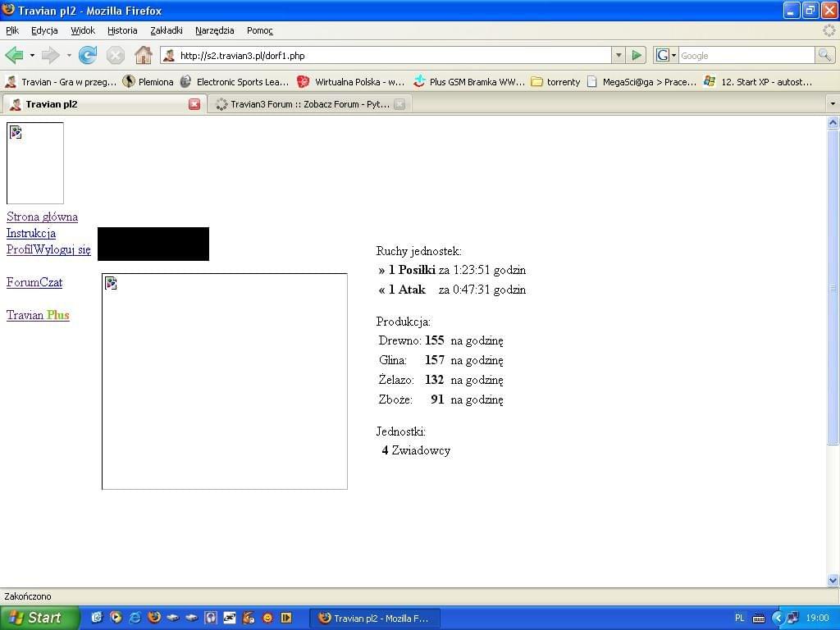
Task: Click the Glina production value 157
Action: (x=435, y=360)
